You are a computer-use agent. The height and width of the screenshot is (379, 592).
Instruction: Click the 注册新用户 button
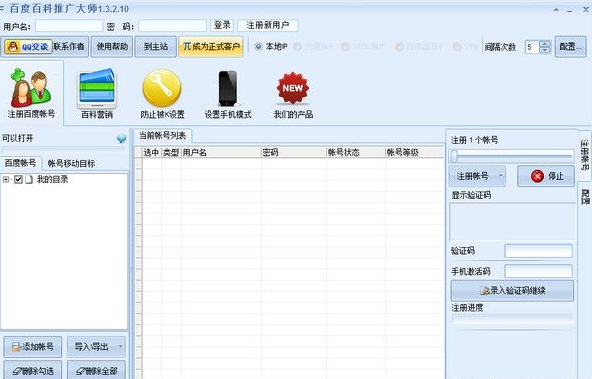pos(268,25)
